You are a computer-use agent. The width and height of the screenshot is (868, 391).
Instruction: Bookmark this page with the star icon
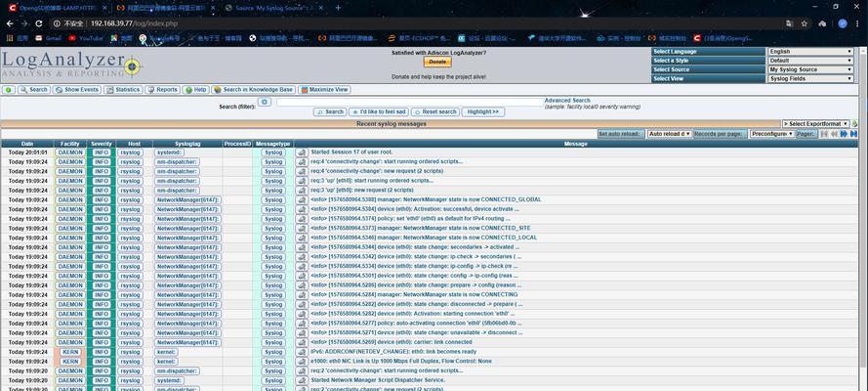[805, 23]
